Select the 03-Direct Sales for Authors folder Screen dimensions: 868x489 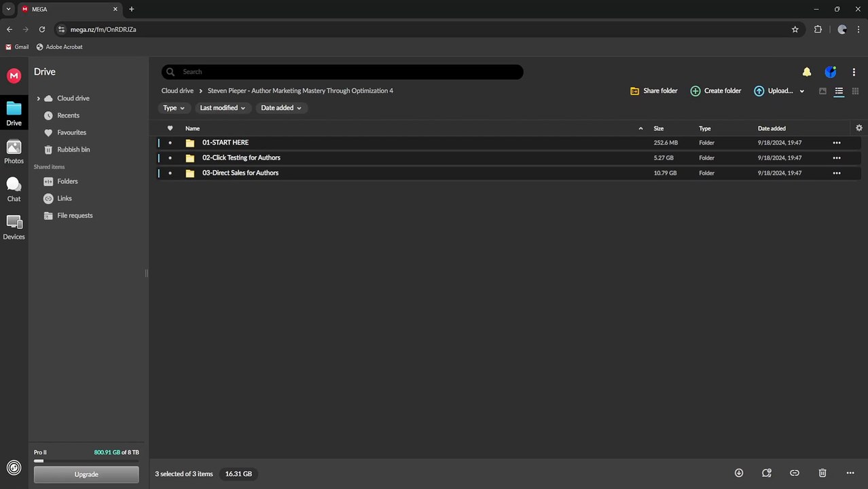pos(509,173)
